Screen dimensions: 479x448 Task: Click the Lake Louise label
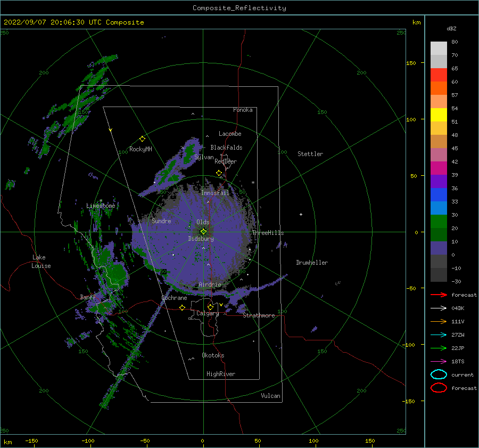(x=41, y=262)
